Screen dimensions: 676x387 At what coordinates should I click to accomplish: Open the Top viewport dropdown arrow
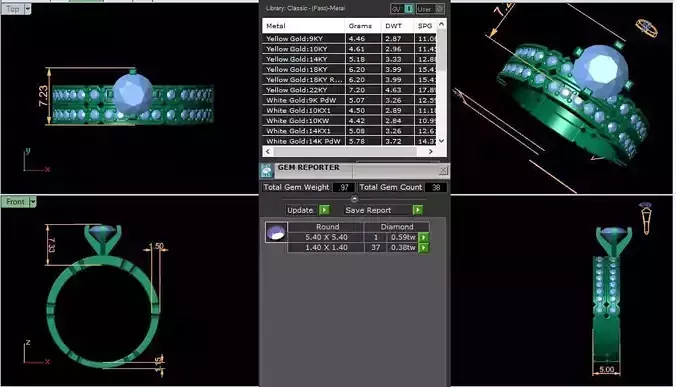(x=28, y=9)
